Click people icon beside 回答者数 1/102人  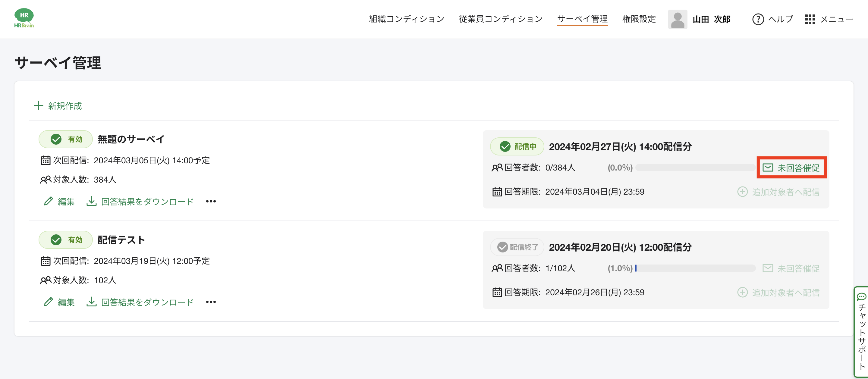click(497, 268)
